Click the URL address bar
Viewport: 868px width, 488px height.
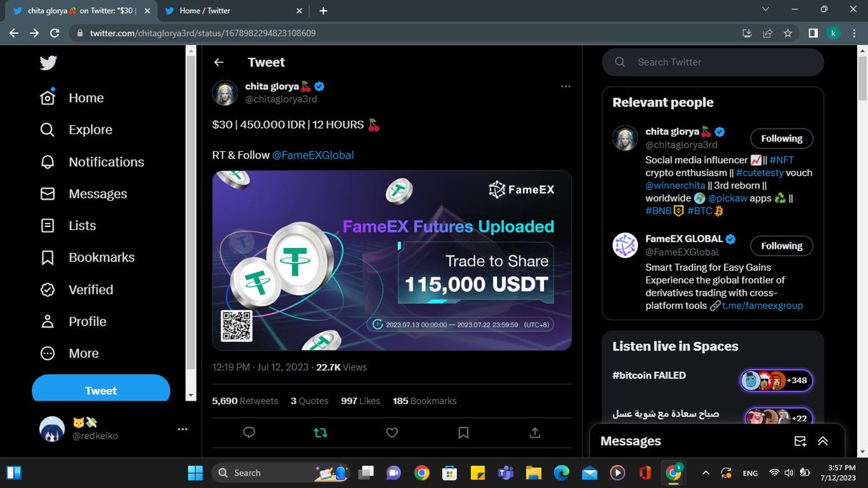click(x=405, y=33)
